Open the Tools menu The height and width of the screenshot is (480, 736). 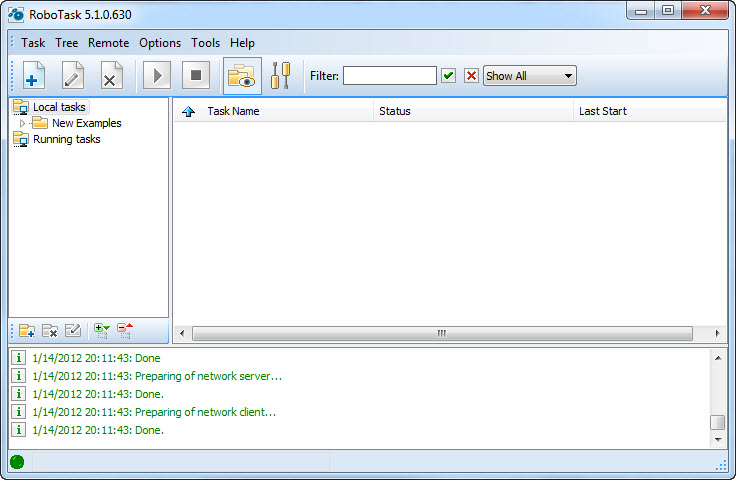point(205,43)
